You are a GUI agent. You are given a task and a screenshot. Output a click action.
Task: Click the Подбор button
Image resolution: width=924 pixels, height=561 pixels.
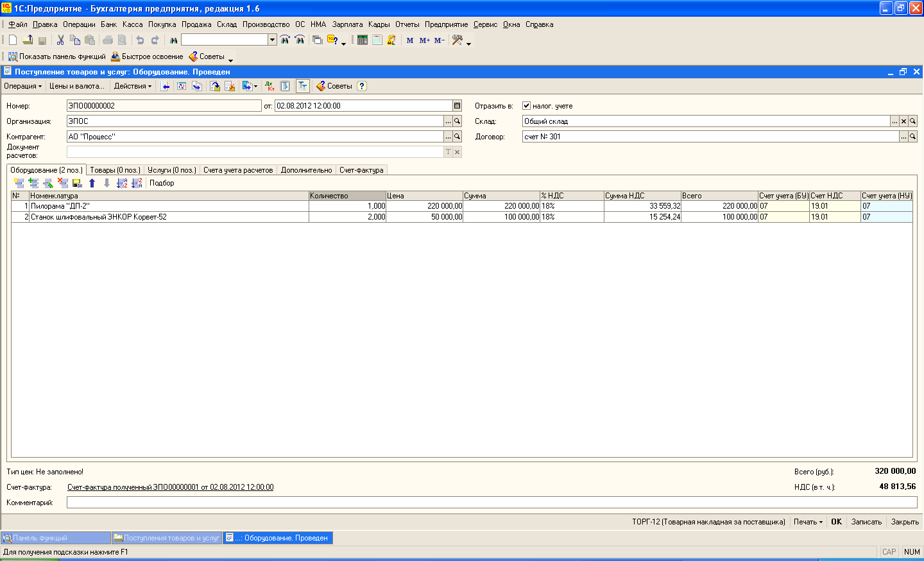162,183
